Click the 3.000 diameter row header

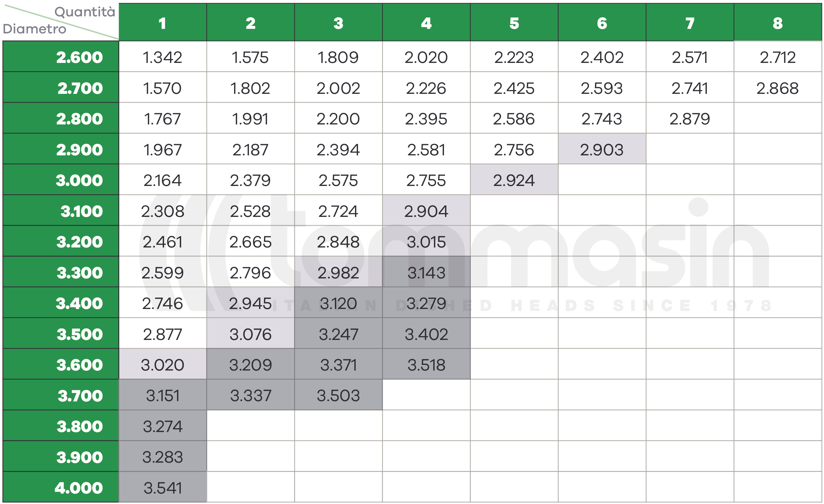tap(61, 180)
